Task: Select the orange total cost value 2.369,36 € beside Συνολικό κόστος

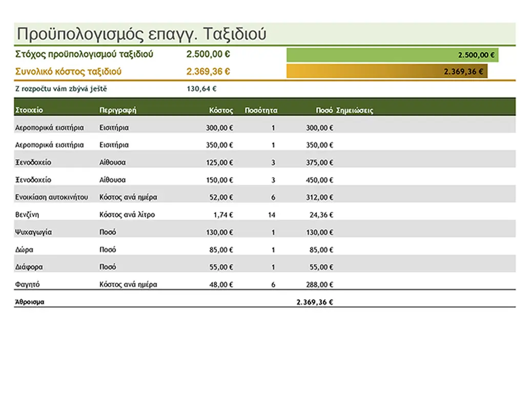Action: 208,72
